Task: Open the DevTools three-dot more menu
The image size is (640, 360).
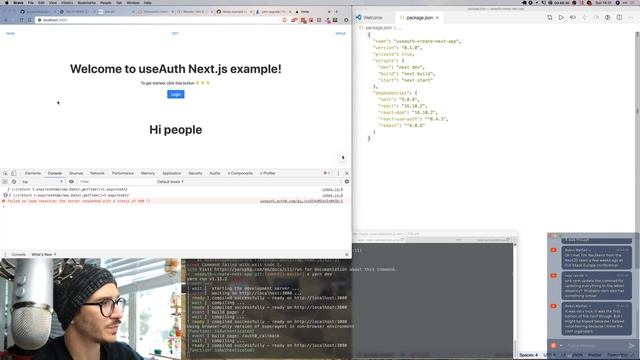Action: (338, 173)
